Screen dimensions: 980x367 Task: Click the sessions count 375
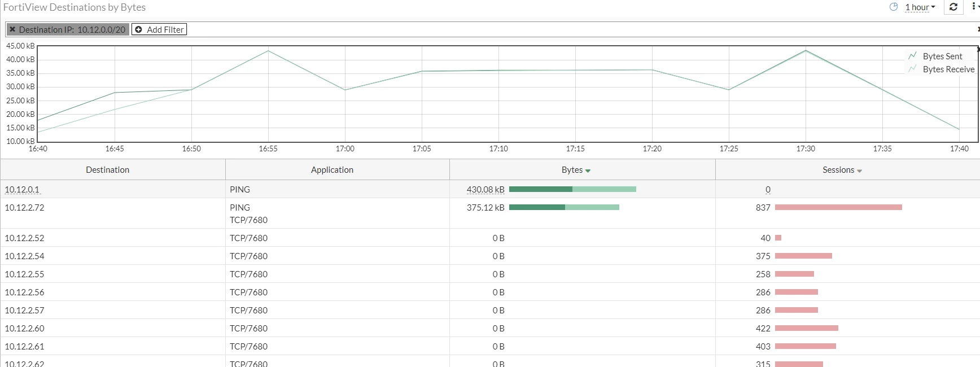click(763, 256)
